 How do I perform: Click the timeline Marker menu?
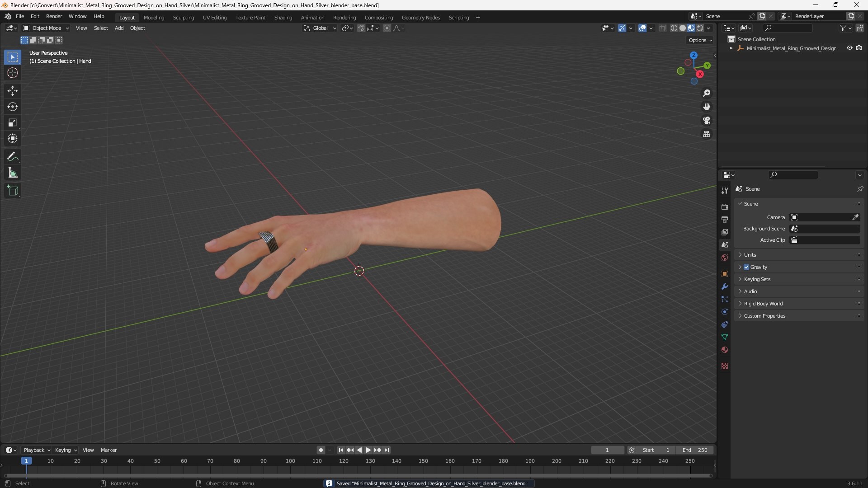108,450
